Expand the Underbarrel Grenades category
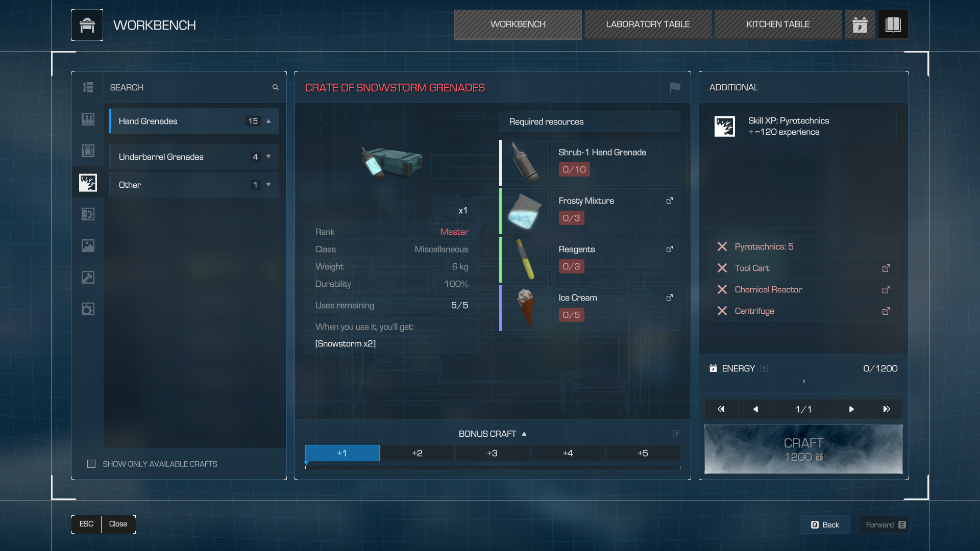This screenshot has width=980, height=551. [268, 157]
